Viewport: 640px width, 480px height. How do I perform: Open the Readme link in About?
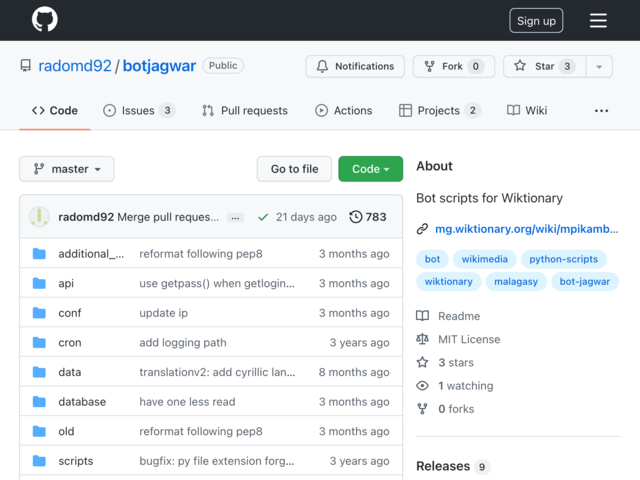459,316
